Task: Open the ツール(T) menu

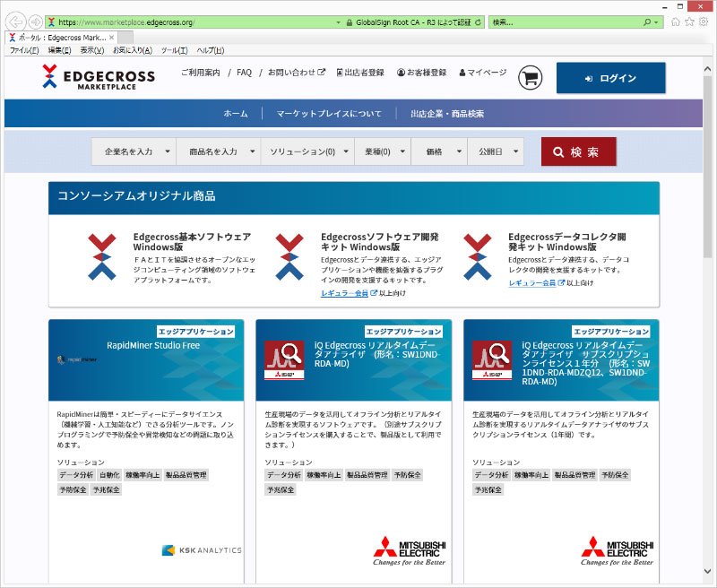Action: pos(174,50)
